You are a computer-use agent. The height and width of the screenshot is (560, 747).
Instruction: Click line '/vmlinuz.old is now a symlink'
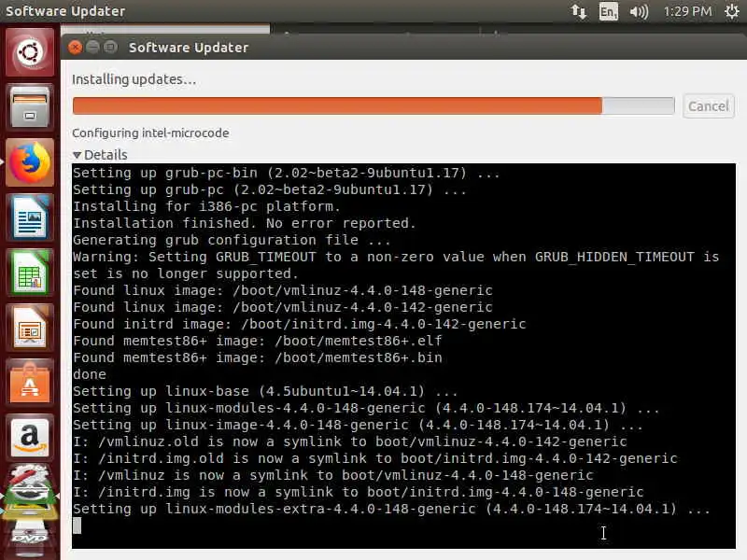pyautogui.click(x=349, y=441)
